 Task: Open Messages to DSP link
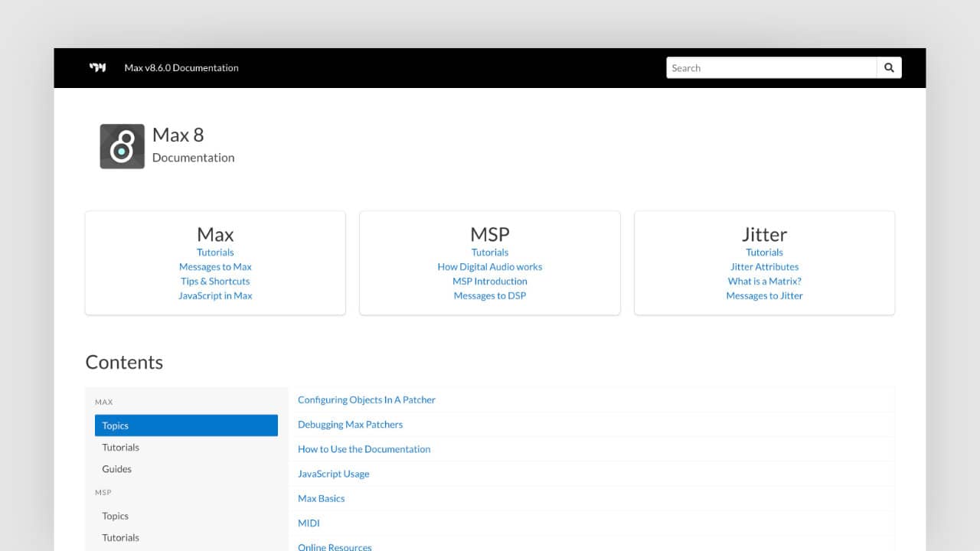coord(490,295)
